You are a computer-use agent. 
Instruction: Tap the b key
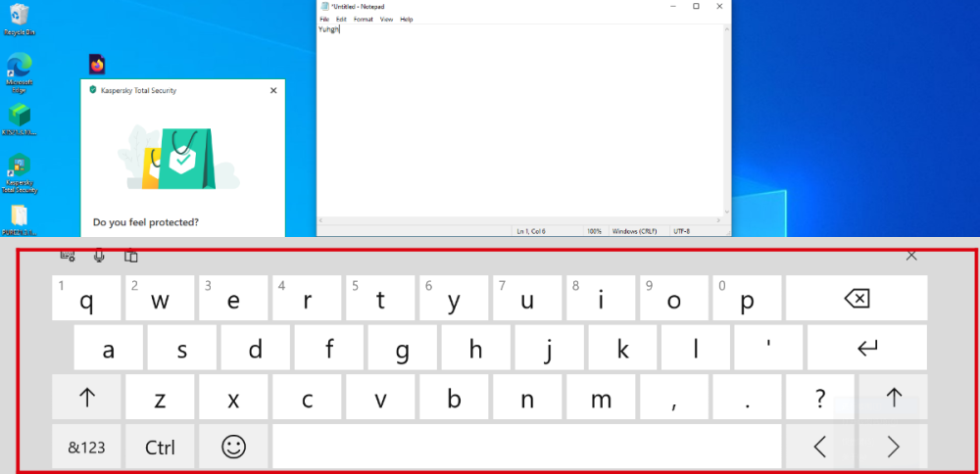[454, 397]
